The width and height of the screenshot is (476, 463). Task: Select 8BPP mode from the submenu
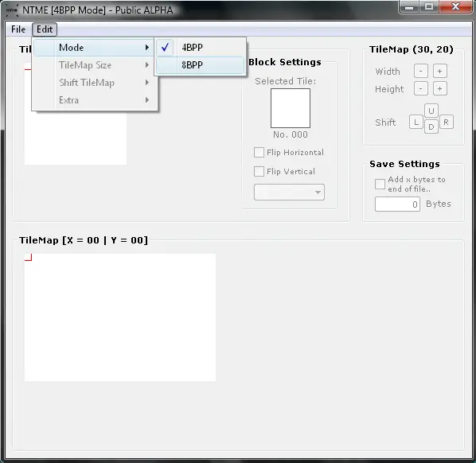200,65
